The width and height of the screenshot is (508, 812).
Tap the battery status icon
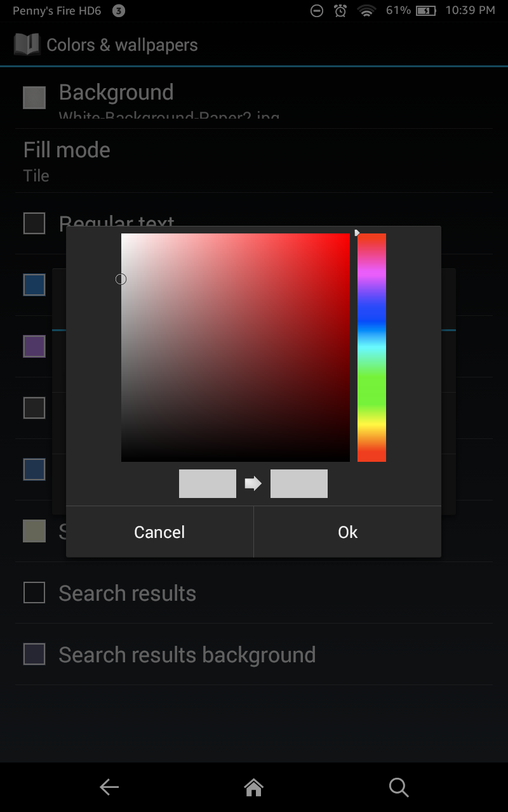tap(427, 11)
